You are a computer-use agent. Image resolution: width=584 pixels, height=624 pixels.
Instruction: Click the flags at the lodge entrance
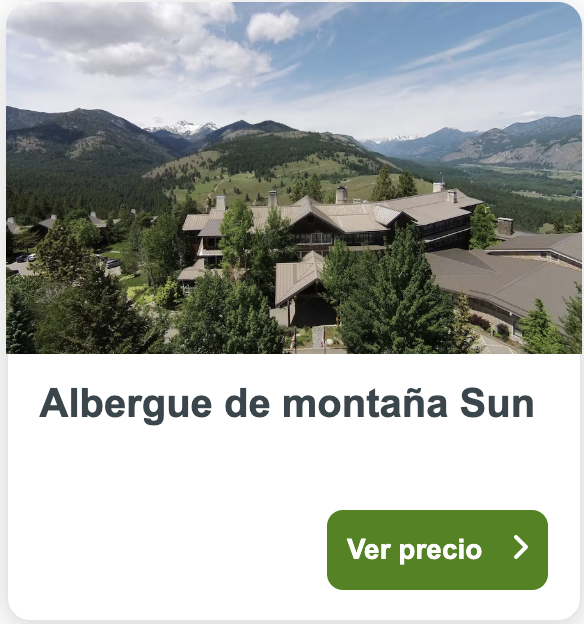(x=309, y=339)
